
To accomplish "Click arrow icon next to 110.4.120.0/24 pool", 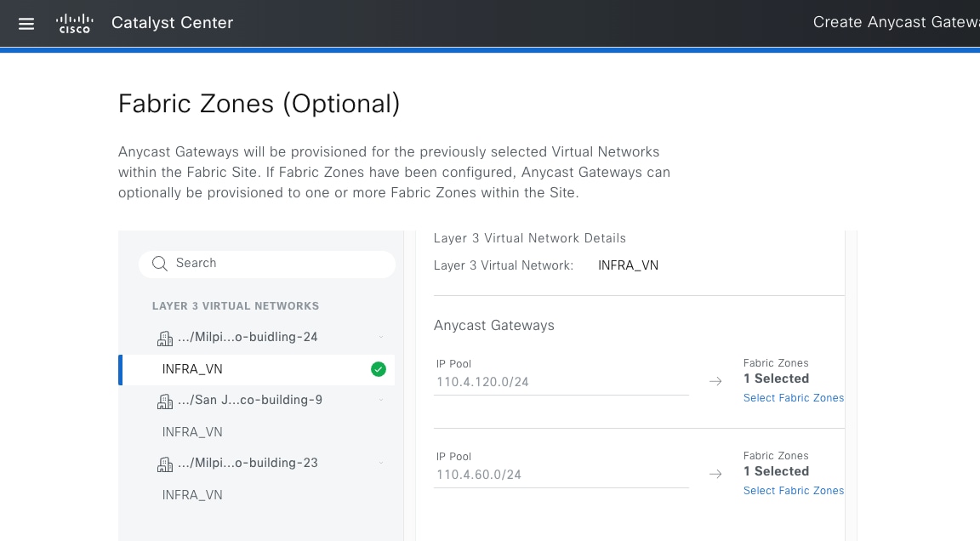I will point(715,382).
